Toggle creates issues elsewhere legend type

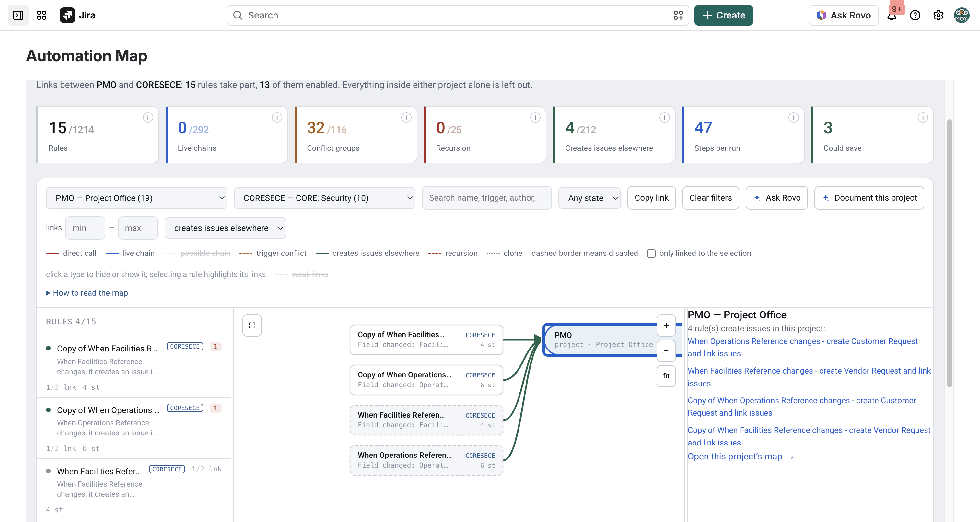tap(367, 253)
